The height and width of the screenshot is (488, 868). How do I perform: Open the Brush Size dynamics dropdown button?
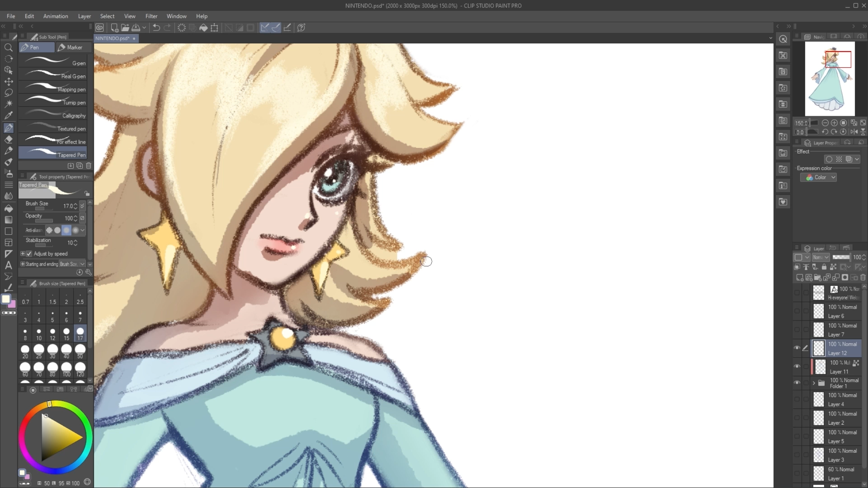click(x=82, y=206)
